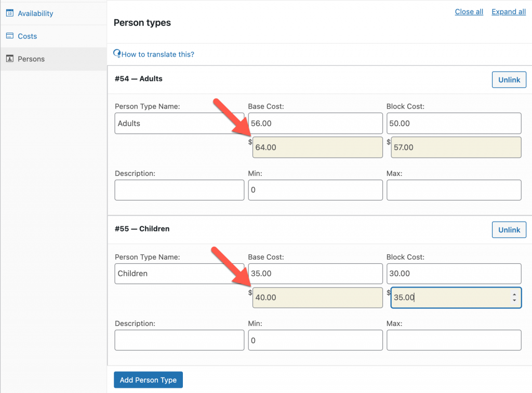Screen dimensions: 532x393
Task: Unlink the #55 Children person type
Action: tap(509, 230)
